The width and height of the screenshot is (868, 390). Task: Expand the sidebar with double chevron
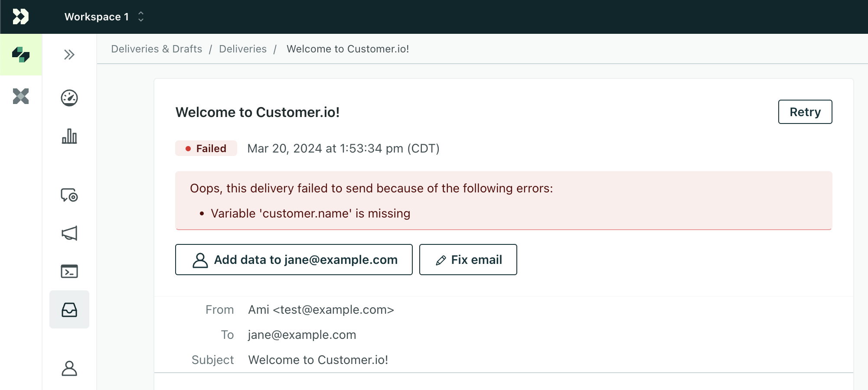(69, 55)
